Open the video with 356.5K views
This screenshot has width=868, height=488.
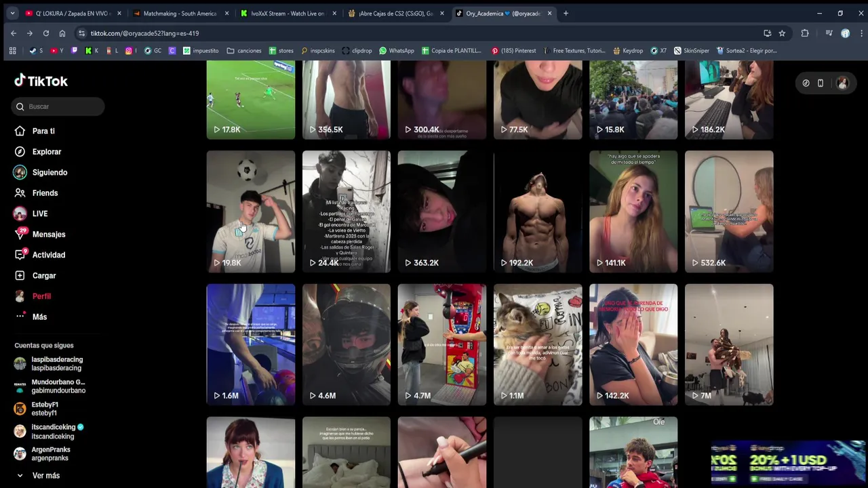coord(347,100)
